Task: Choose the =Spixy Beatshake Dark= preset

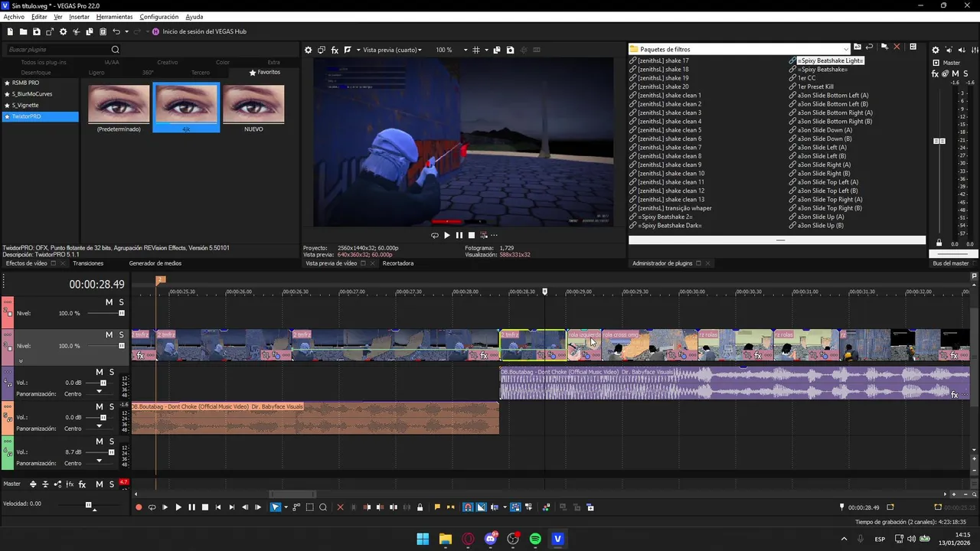Action: [670, 226]
